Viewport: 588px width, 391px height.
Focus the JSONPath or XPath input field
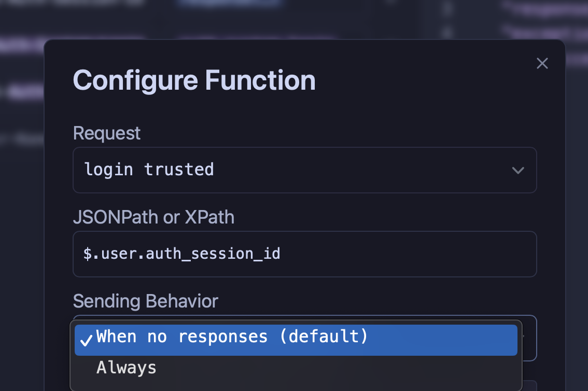[x=305, y=254]
